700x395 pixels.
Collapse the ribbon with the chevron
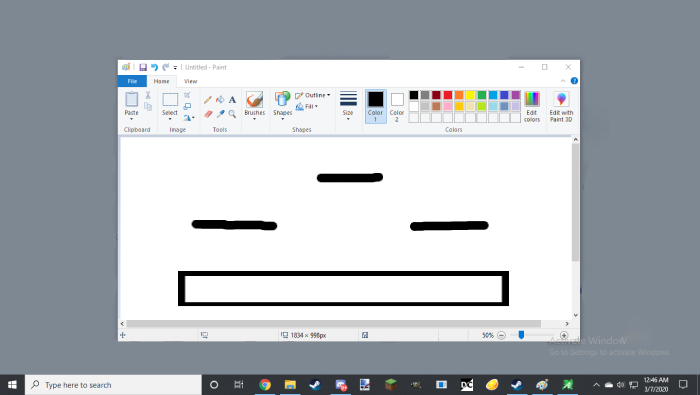[563, 81]
